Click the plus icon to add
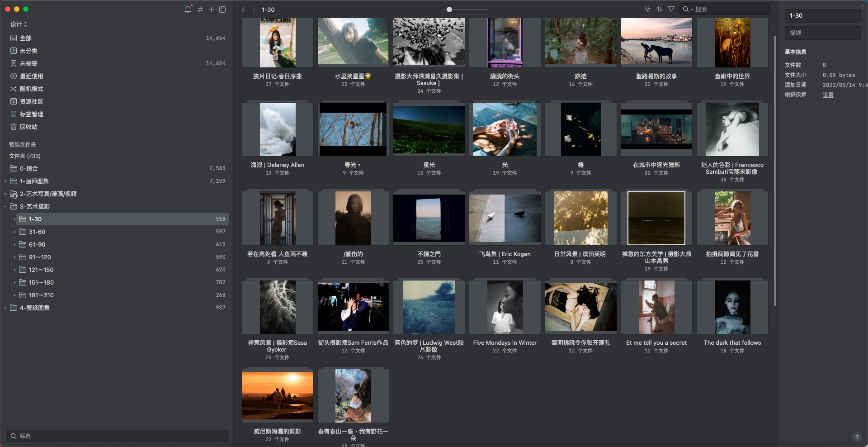868x447 pixels. pos(211,10)
